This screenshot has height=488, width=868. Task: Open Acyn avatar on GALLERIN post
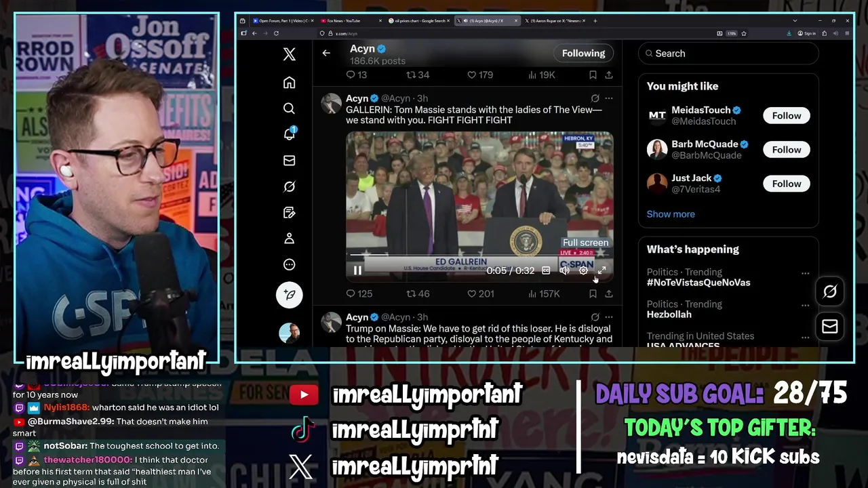[x=331, y=104]
